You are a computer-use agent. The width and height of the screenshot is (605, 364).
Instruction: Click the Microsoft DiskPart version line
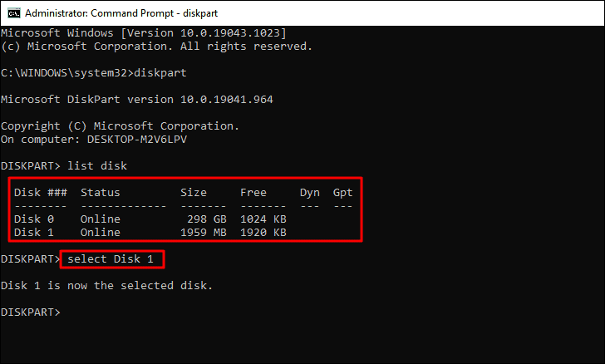pyautogui.click(x=137, y=100)
